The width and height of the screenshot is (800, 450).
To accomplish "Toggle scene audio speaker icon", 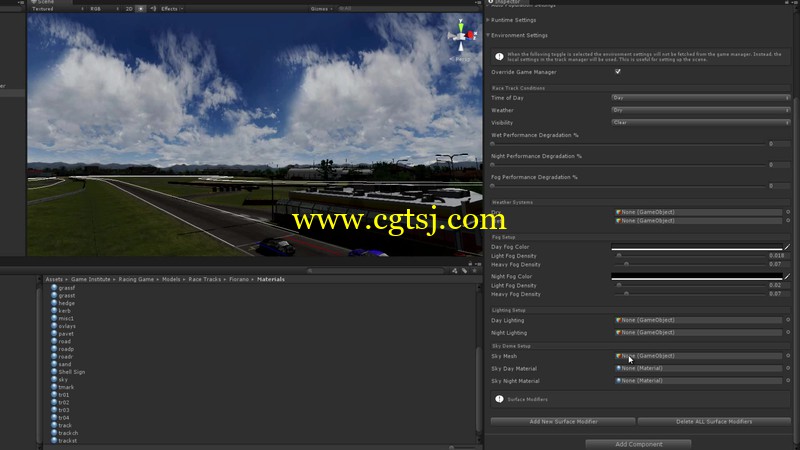I will (153, 9).
